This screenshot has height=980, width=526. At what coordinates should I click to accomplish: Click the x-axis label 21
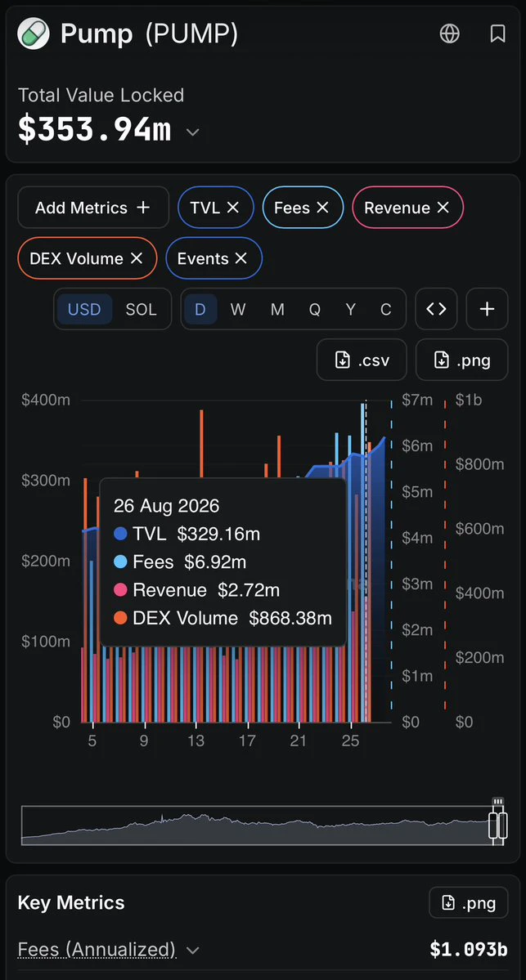coord(299,741)
